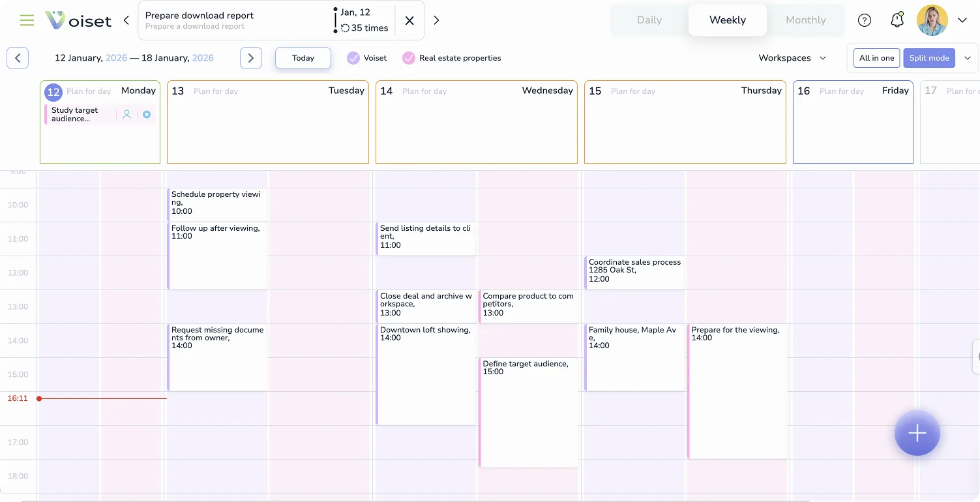
Task: Open the notification bell
Action: click(897, 20)
